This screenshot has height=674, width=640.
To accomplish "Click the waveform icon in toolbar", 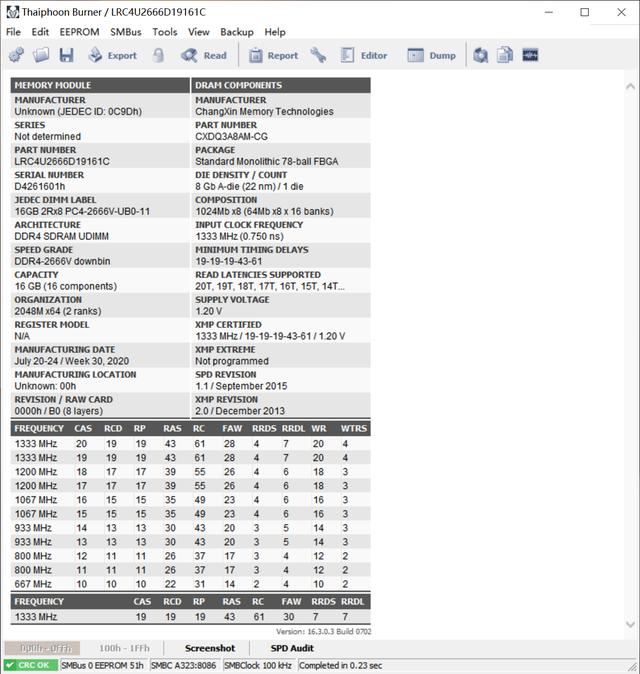I will pyautogui.click(x=530, y=55).
